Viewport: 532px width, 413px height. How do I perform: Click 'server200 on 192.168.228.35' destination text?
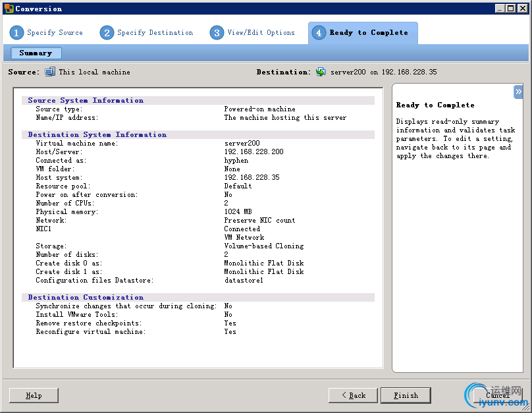tap(384, 72)
